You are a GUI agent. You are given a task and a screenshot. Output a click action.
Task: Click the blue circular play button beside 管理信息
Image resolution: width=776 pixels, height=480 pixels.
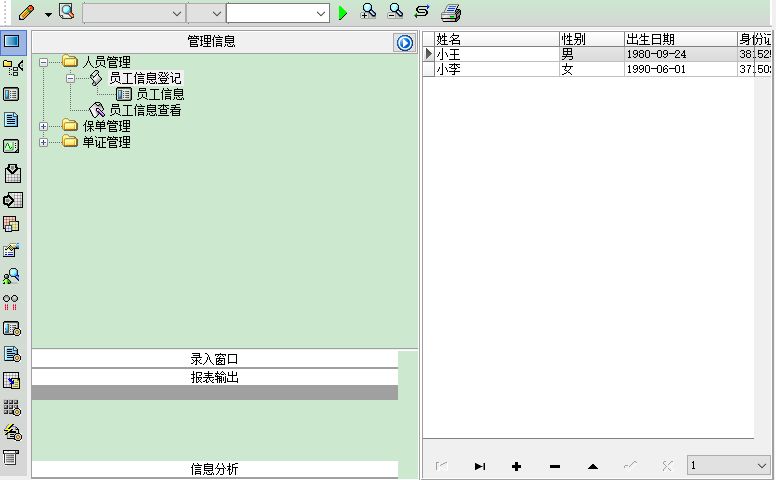pos(404,43)
